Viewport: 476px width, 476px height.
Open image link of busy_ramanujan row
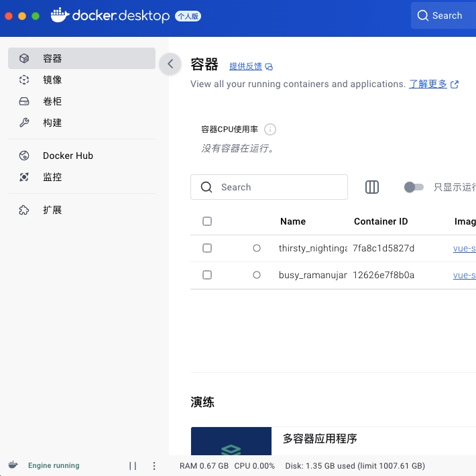(x=464, y=275)
